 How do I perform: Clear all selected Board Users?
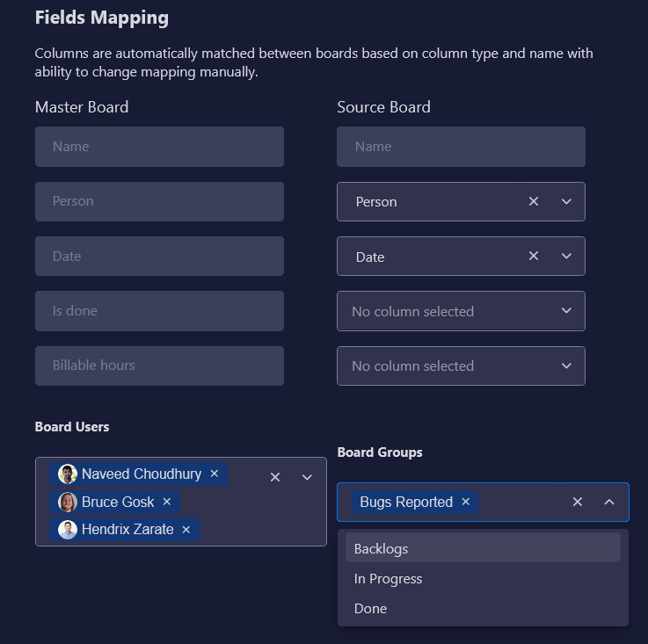[275, 477]
